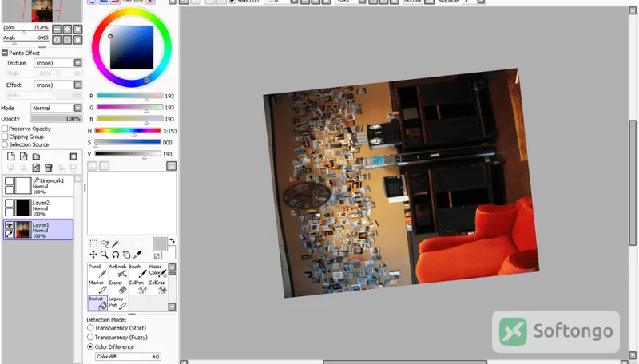Choose the Brush tool
639x364 pixels.
coord(137,271)
